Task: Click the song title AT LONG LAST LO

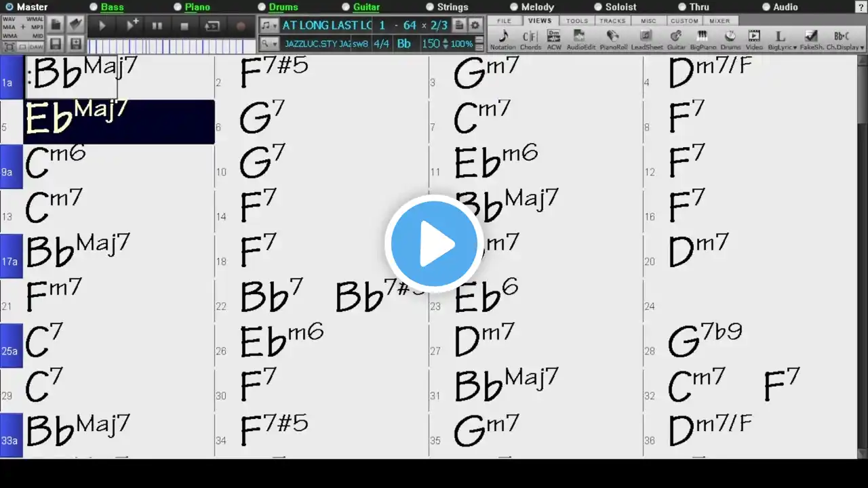Action: (x=327, y=25)
